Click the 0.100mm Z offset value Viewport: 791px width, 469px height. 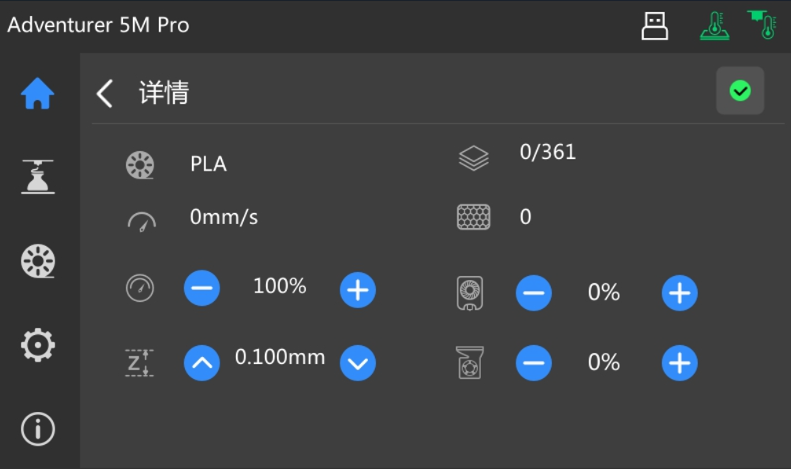coord(280,357)
